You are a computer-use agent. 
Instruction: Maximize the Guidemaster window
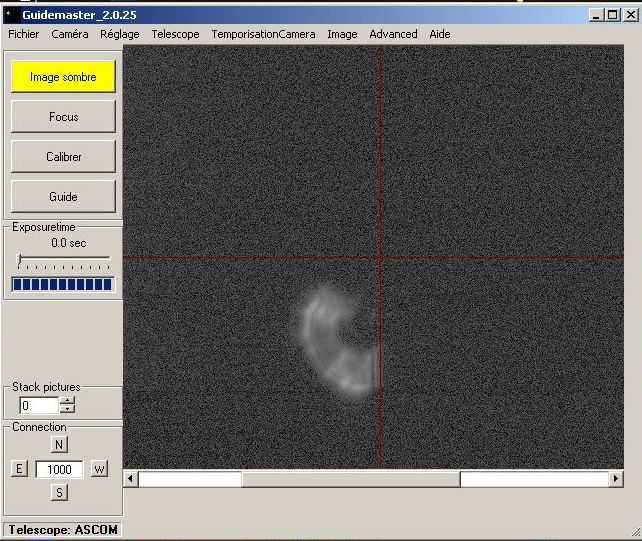coord(613,15)
